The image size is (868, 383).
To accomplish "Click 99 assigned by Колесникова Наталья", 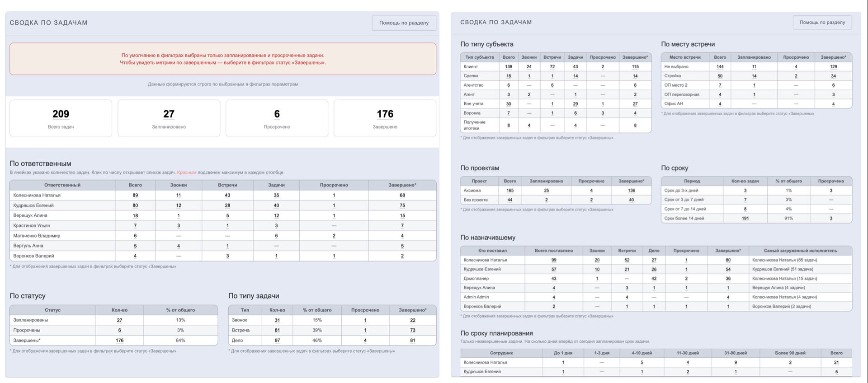I will (554, 260).
